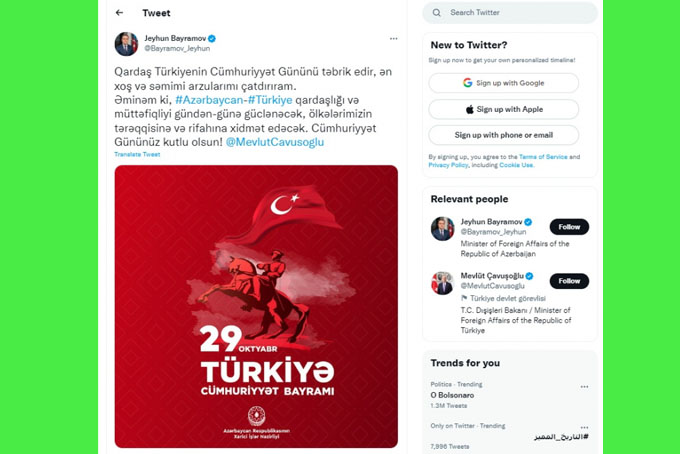This screenshot has height=454, width=680.
Task: Sign up with Apple
Action: (x=503, y=109)
